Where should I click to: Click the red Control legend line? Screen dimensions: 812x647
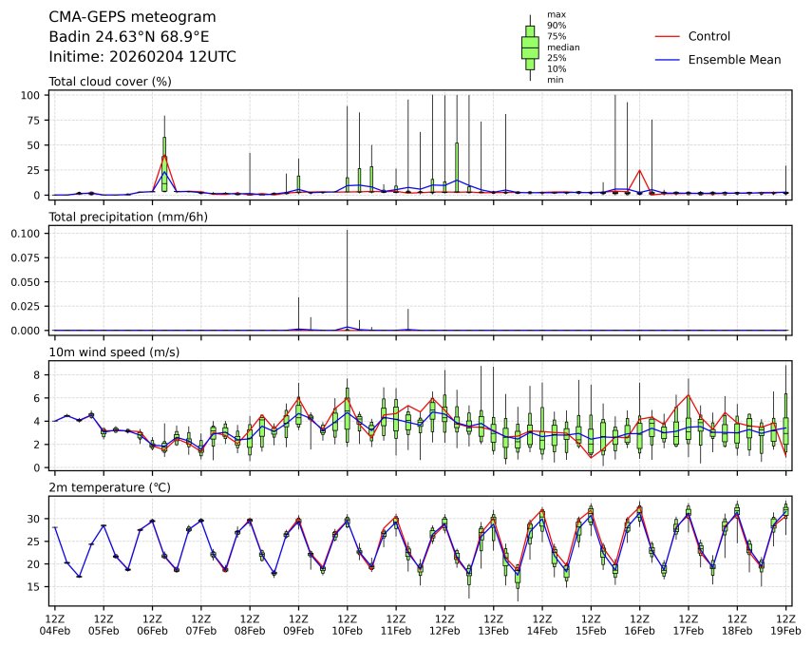coord(668,36)
